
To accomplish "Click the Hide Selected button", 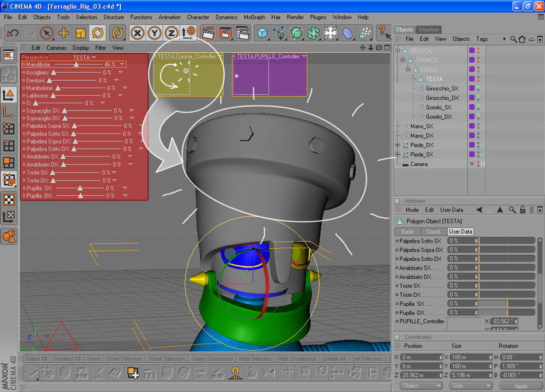I will [x=255, y=359].
